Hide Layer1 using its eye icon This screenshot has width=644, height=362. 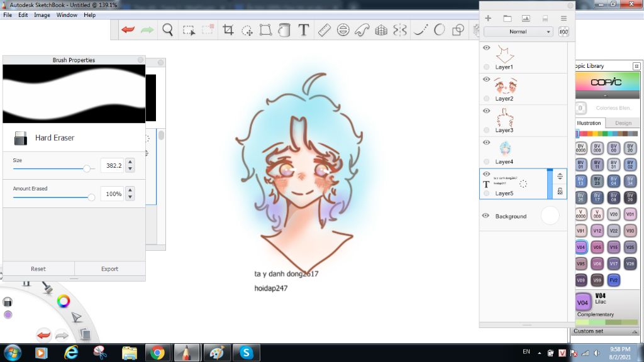click(486, 48)
